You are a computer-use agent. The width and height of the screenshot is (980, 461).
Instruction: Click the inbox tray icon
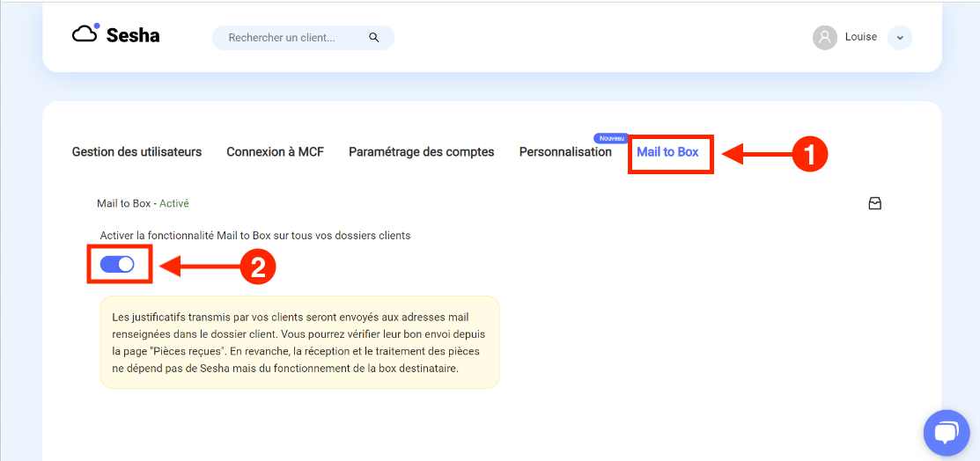(875, 203)
